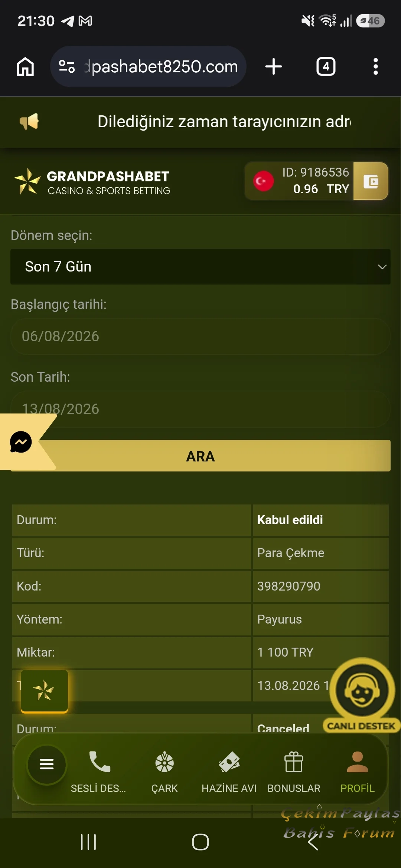Open browser site settings icon in address bar
401x868 pixels.
coord(67,66)
